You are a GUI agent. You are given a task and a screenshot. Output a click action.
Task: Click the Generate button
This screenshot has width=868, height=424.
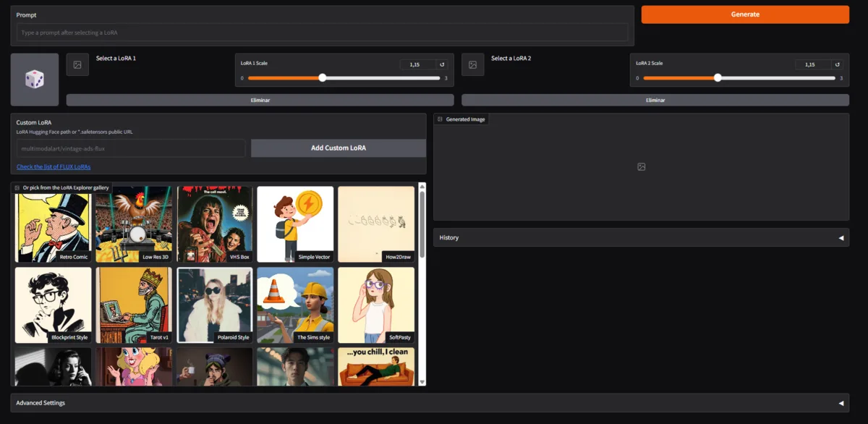pos(745,14)
